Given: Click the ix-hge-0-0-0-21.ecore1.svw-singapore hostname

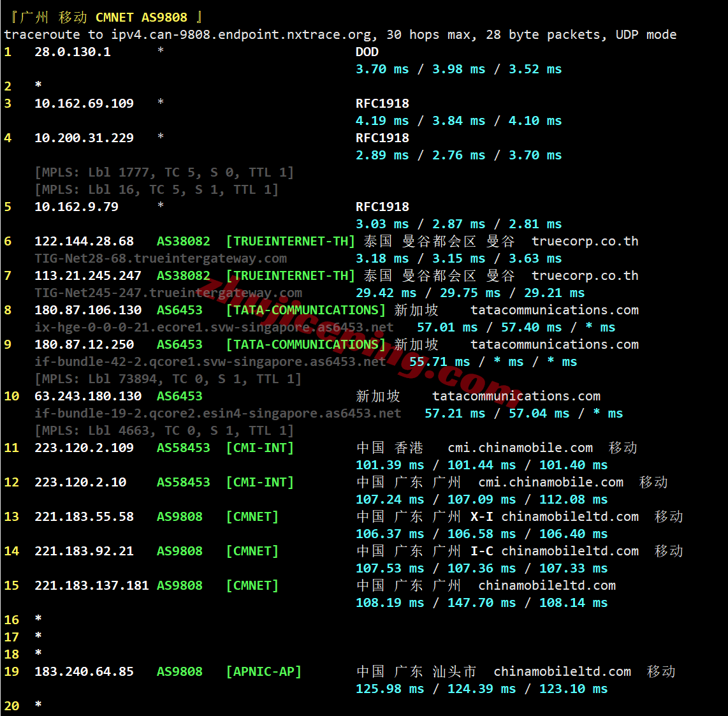Looking at the screenshot, I should 214,327.
